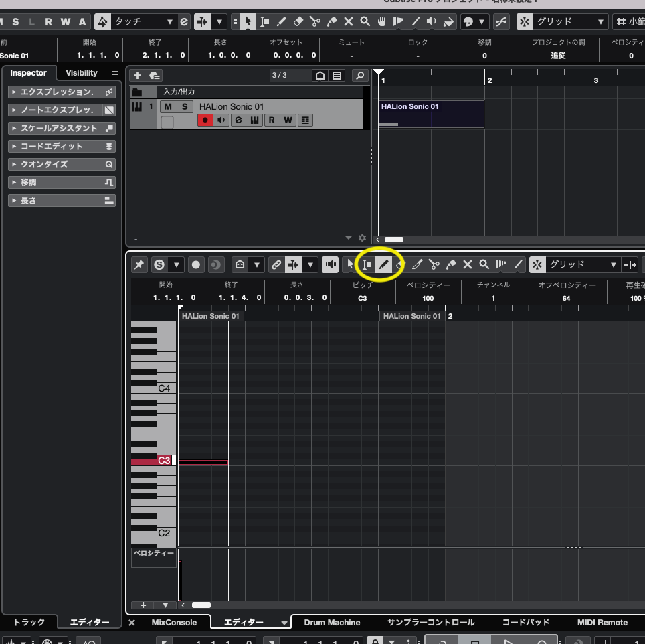Open the Drum Machine tab
This screenshot has height=644, width=645.
(332, 622)
